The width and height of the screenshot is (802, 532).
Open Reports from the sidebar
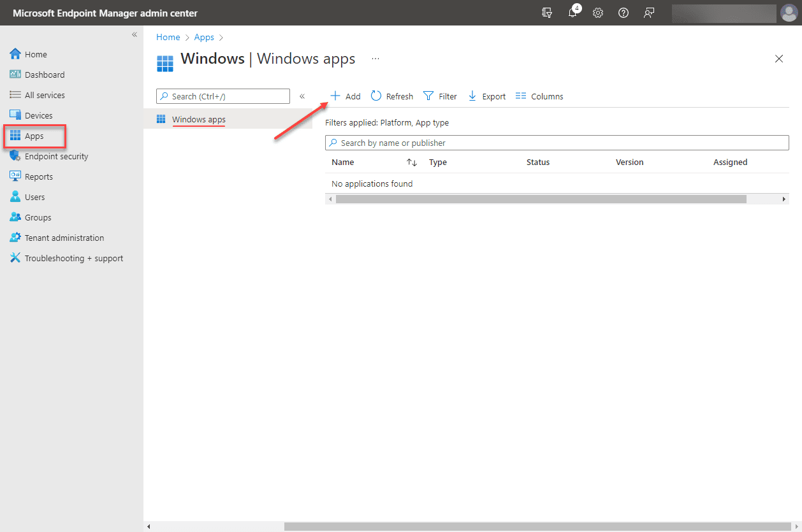click(40, 176)
